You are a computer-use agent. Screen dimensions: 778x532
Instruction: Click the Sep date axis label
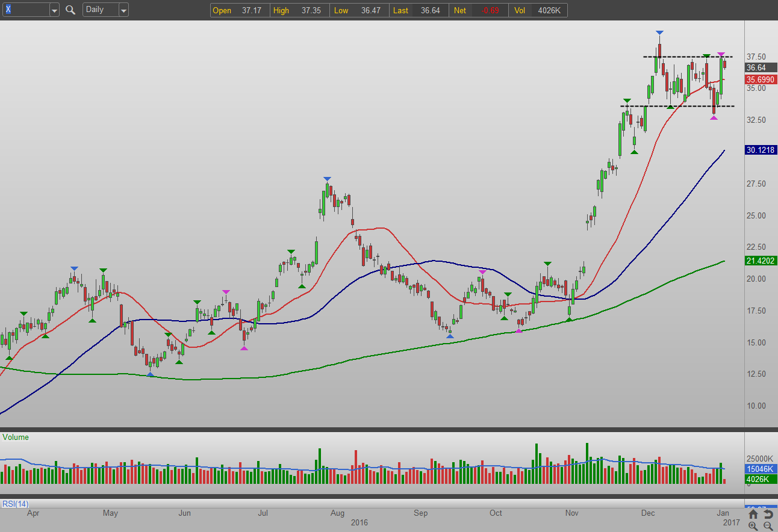click(420, 513)
